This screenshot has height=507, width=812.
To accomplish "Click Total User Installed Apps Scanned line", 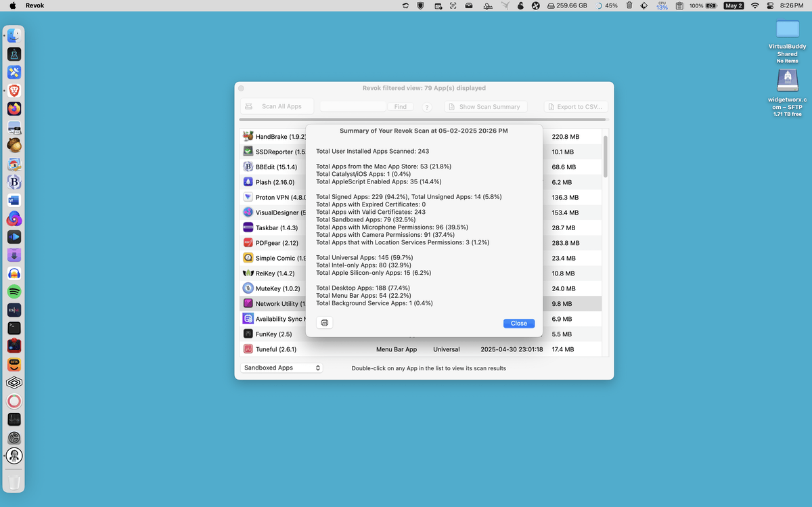I will tap(372, 151).
